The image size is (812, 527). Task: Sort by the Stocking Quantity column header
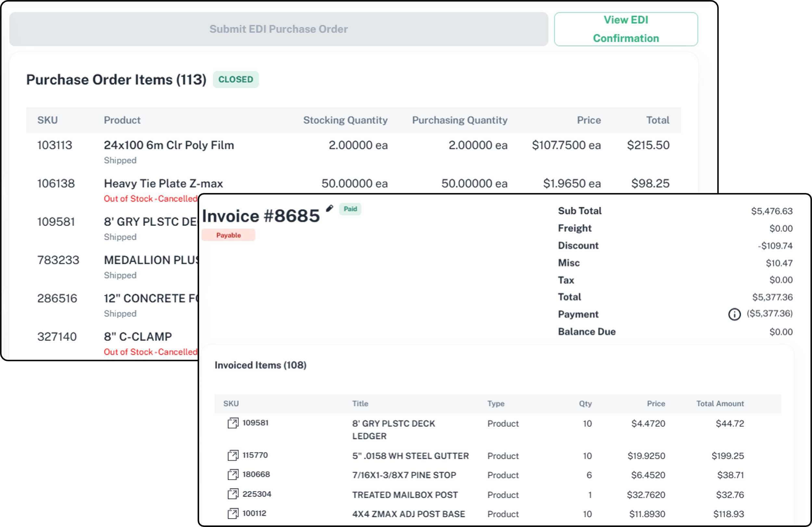click(345, 120)
